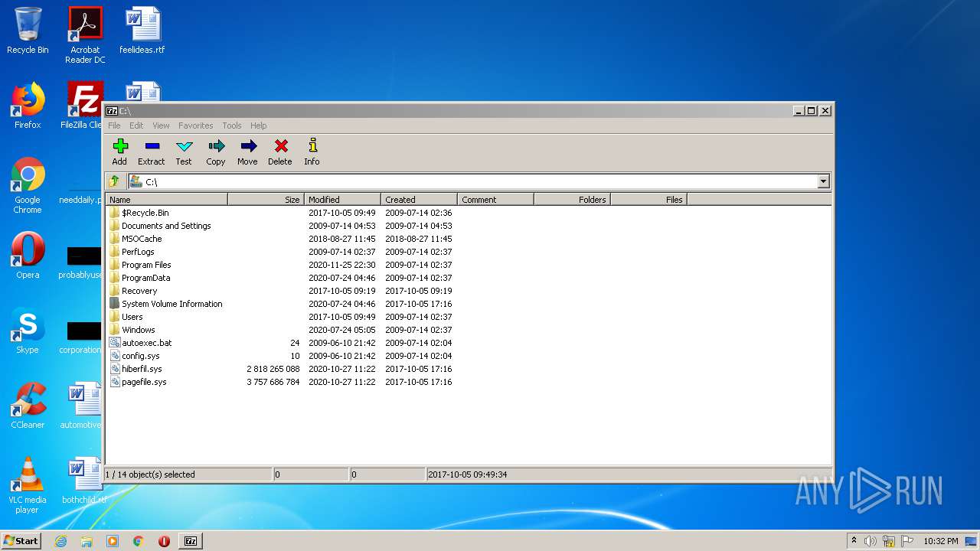Open the Help menu

tap(259, 126)
